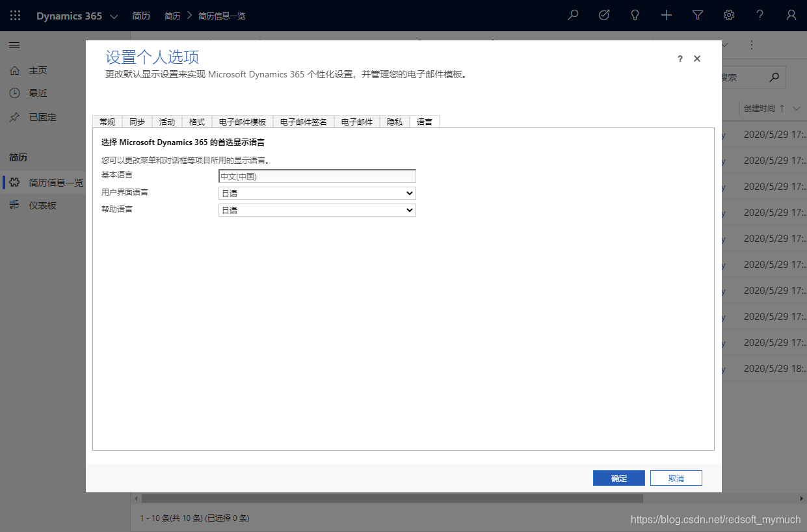Click the scrollbar right arrow
This screenshot has width=807, height=532.
pos(801,498)
